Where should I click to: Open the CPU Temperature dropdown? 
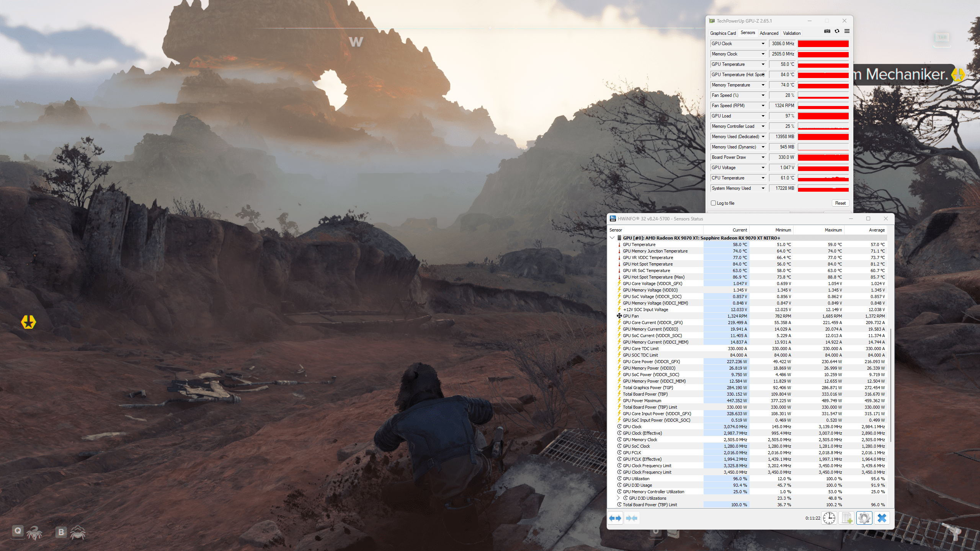(763, 178)
